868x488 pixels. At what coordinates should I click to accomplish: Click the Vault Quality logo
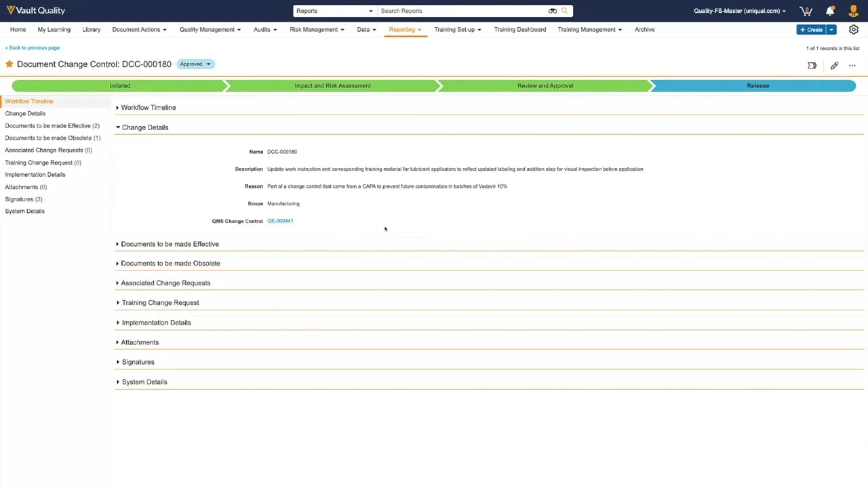[x=36, y=10]
